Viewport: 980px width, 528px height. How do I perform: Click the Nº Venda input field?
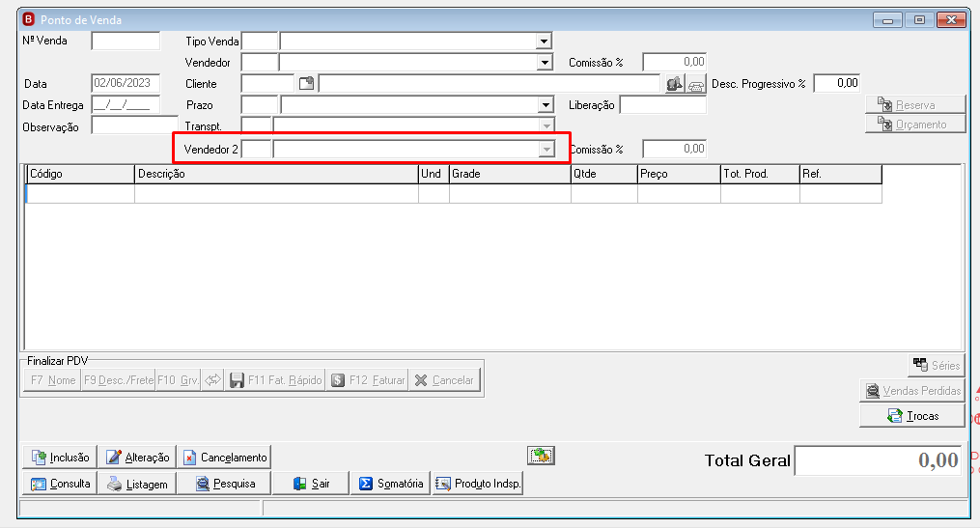pyautogui.click(x=126, y=42)
